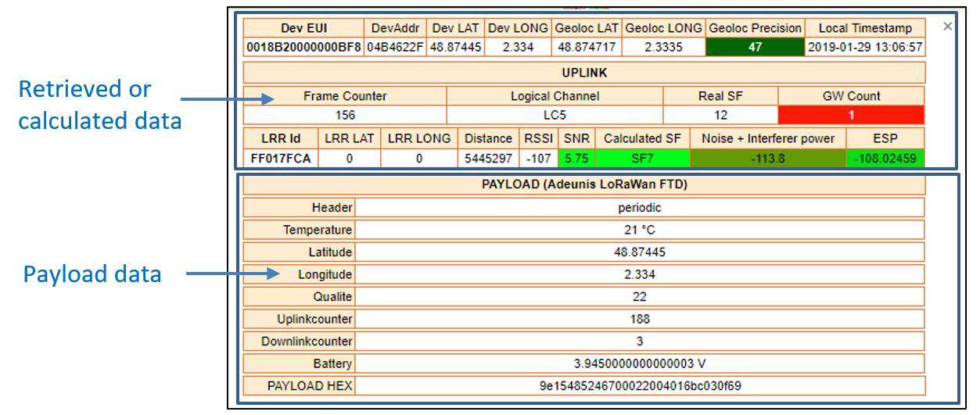Click the Battery voltage value
This screenshot has width=980, height=415.
point(639,363)
